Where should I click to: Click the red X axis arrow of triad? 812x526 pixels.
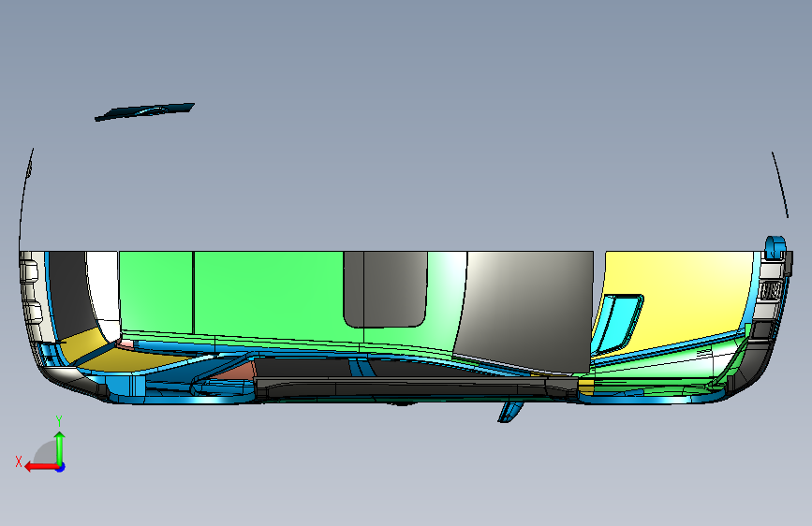(41, 467)
